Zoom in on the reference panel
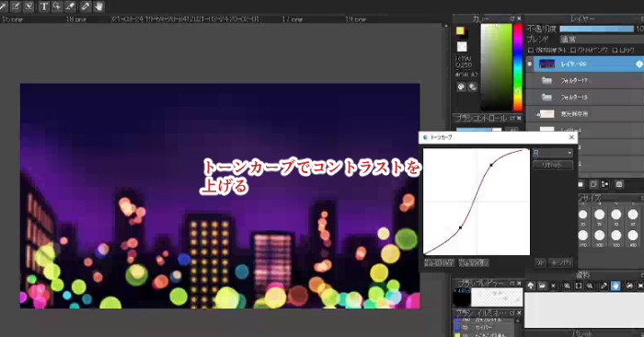The width and height of the screenshot is (644, 337). tap(567, 285)
